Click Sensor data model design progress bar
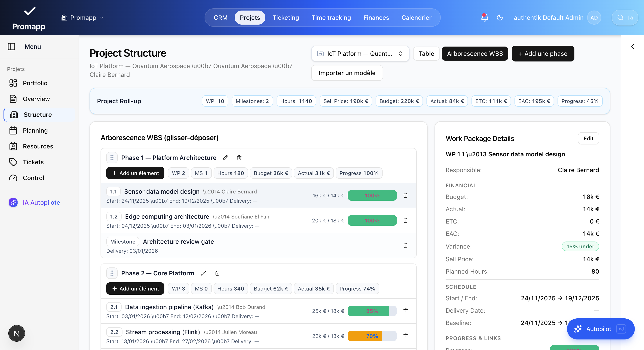Viewport: 644px width, 350px height. click(372, 195)
